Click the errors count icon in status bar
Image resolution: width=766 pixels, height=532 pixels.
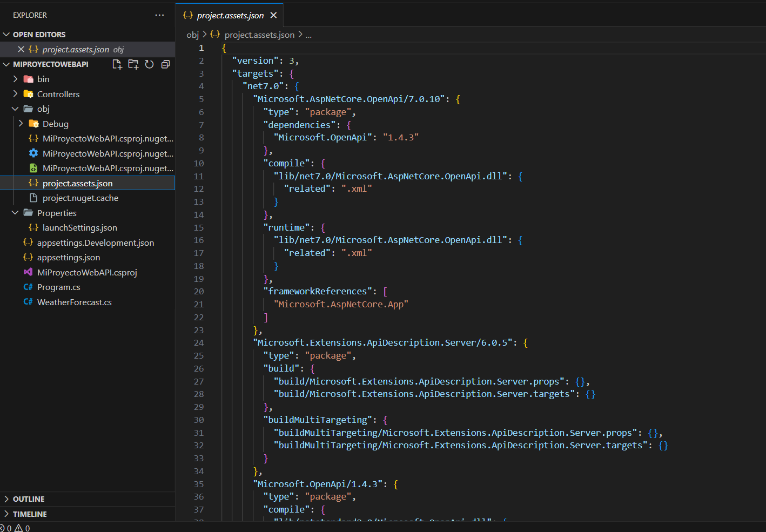(2, 528)
